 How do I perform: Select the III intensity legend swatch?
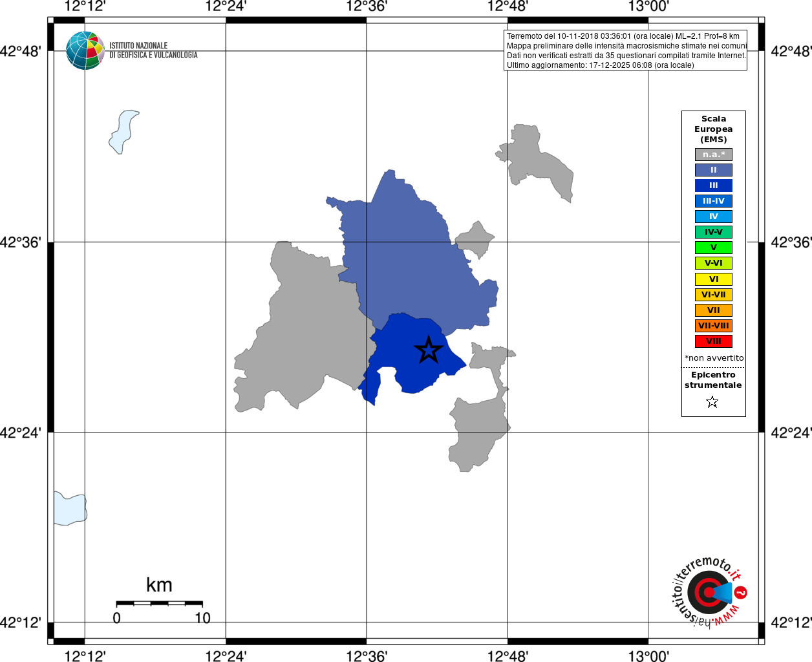tap(714, 186)
